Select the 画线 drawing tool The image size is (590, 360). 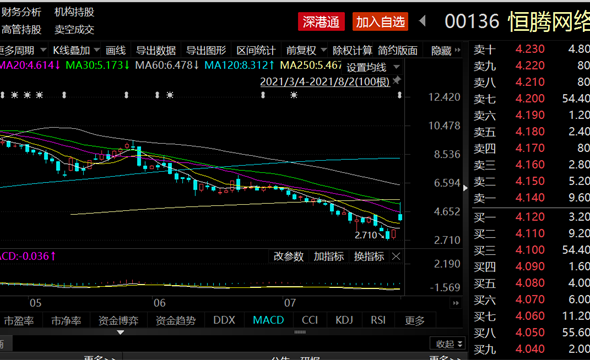116,50
